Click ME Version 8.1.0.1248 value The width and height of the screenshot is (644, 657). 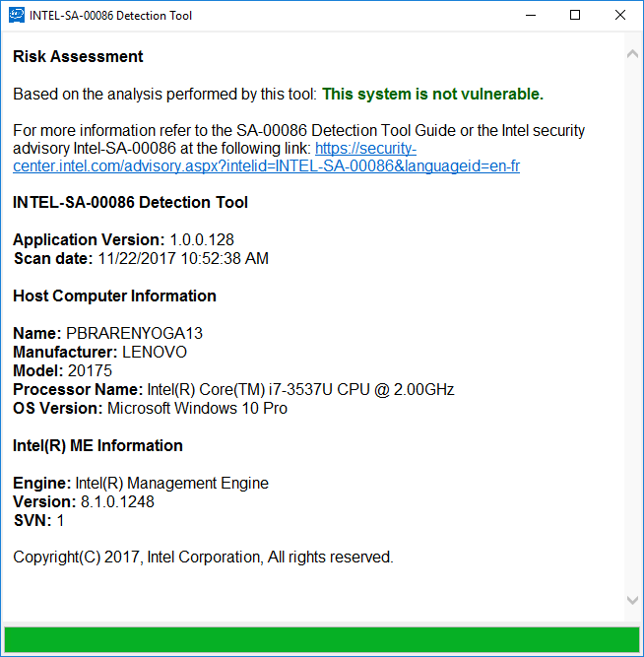(x=117, y=502)
